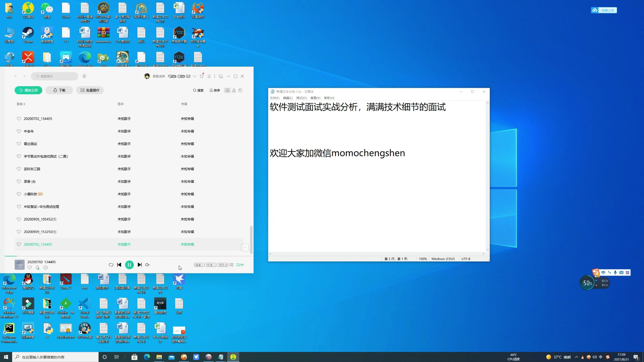Pause the currently playing track
This screenshot has width=644, height=362.
pos(129,265)
